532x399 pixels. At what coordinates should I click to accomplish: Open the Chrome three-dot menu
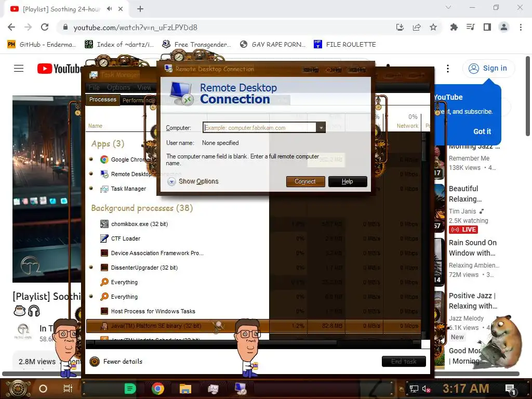click(x=521, y=27)
